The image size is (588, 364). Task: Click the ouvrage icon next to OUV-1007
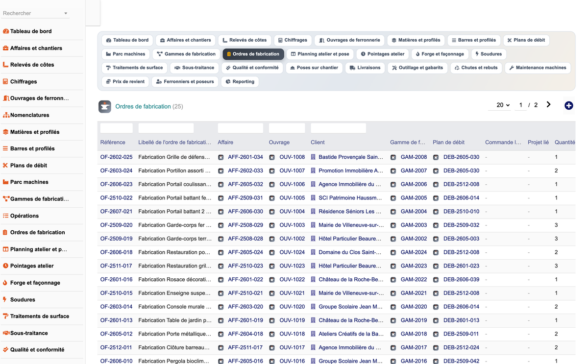click(x=272, y=171)
